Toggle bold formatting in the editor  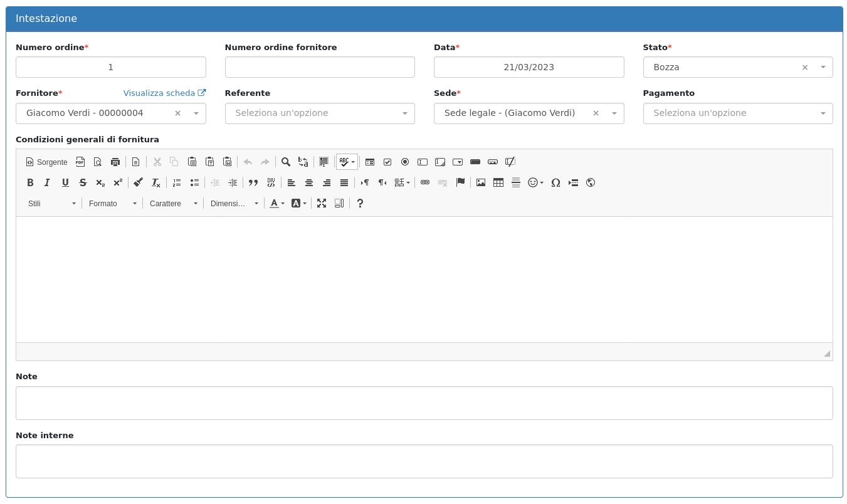pos(30,182)
